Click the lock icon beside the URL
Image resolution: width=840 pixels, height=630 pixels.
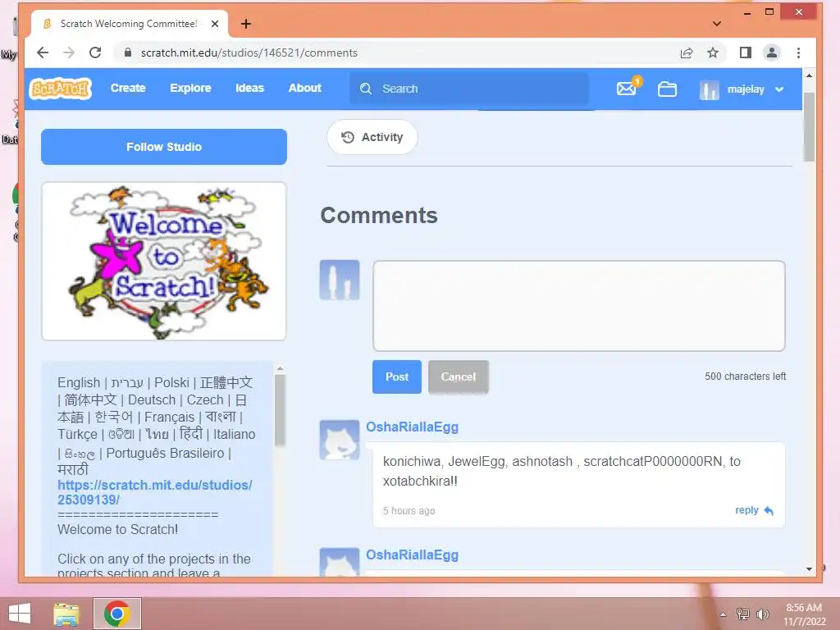127,52
